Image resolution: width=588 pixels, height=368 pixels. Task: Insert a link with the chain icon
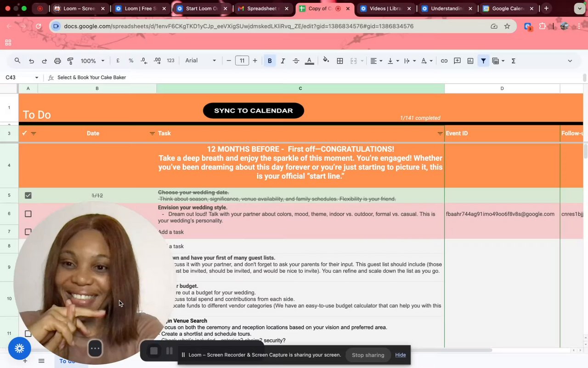pos(444,61)
